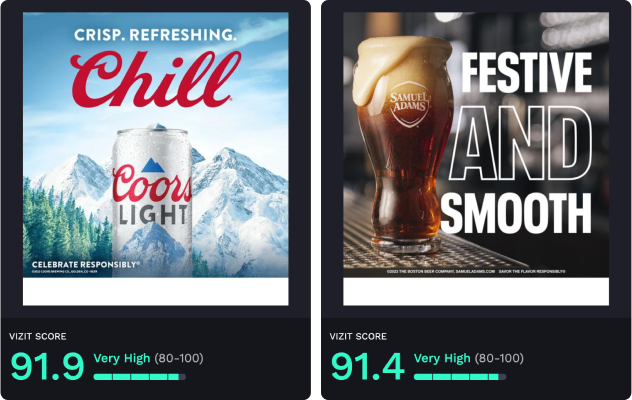632x400 pixels.
Task: Click Very High label beside 91.9
Action: coord(122,358)
